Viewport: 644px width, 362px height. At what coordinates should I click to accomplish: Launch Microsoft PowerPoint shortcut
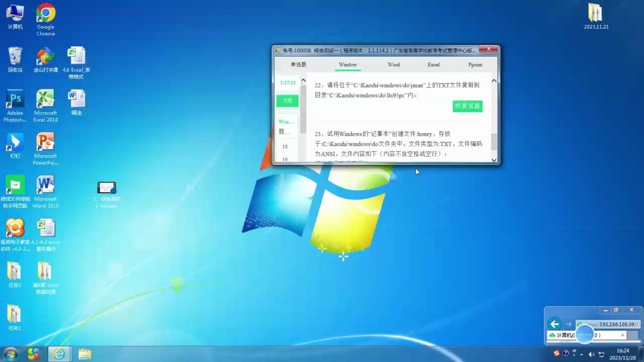45,149
